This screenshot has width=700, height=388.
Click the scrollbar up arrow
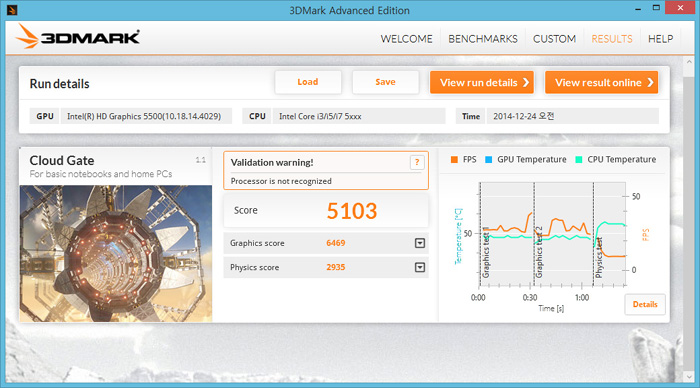[x=688, y=63]
